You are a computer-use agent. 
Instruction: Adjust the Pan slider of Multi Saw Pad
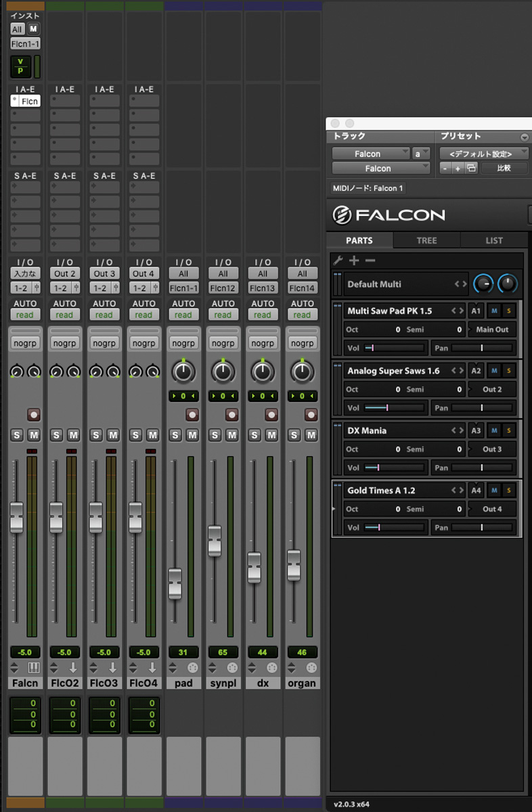point(482,348)
